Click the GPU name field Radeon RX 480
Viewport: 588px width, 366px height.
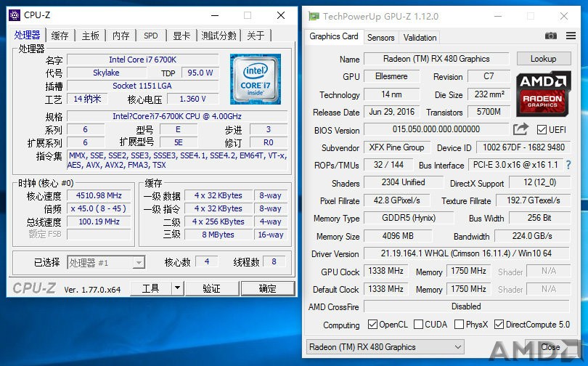click(x=436, y=59)
